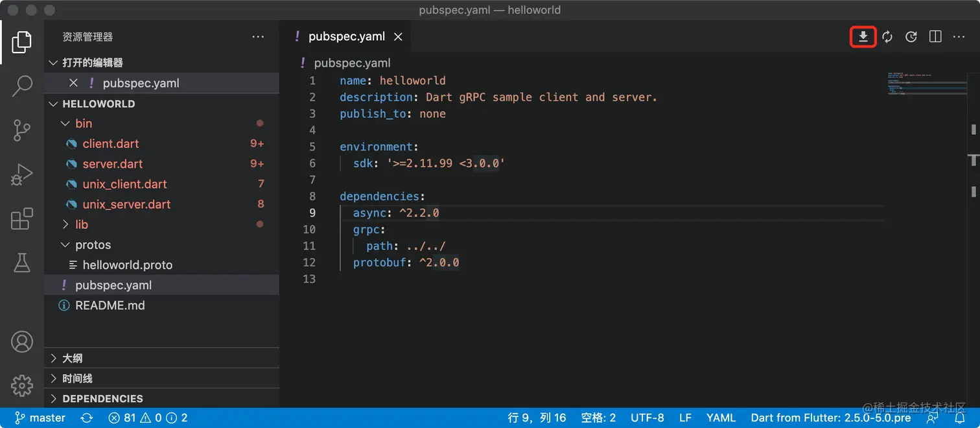Click the 'path: ../../' line
This screenshot has height=428, width=980.
pyautogui.click(x=406, y=246)
